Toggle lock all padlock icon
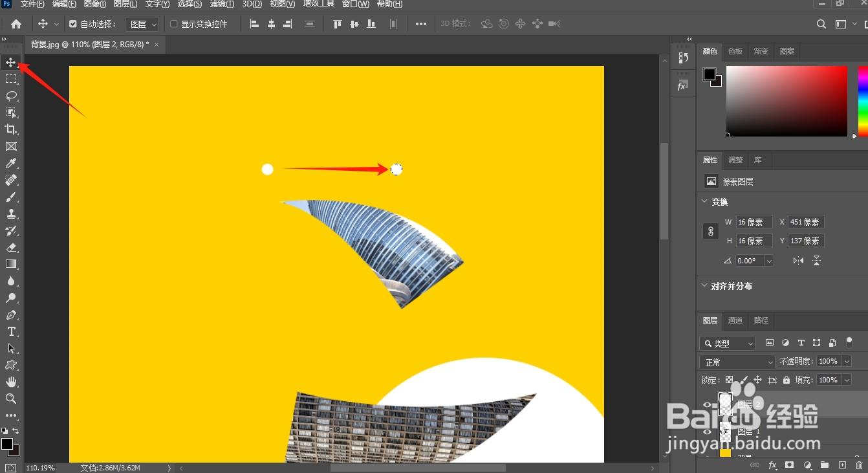Screen dimensions: 868x473 pos(786,380)
